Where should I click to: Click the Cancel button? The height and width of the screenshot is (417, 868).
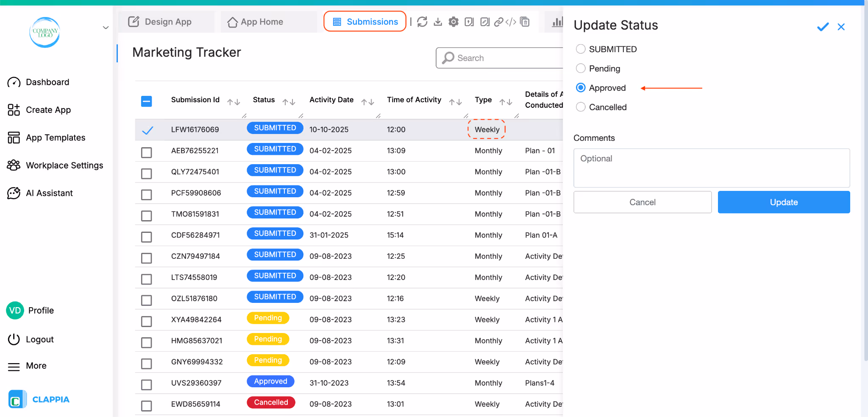point(643,202)
